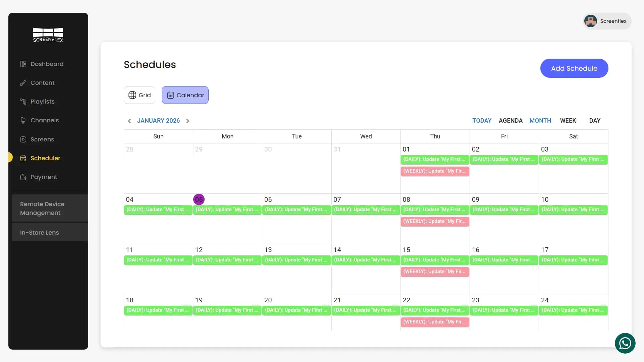Go to previous month arrow

[129, 121]
